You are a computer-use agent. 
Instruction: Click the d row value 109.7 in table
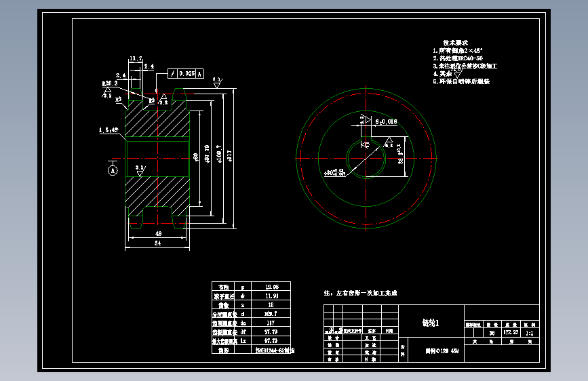pos(271,314)
